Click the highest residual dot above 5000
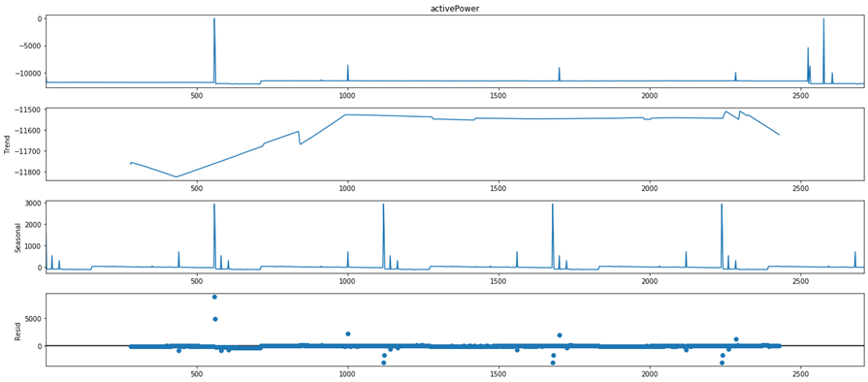The image size is (868, 382). (214, 297)
